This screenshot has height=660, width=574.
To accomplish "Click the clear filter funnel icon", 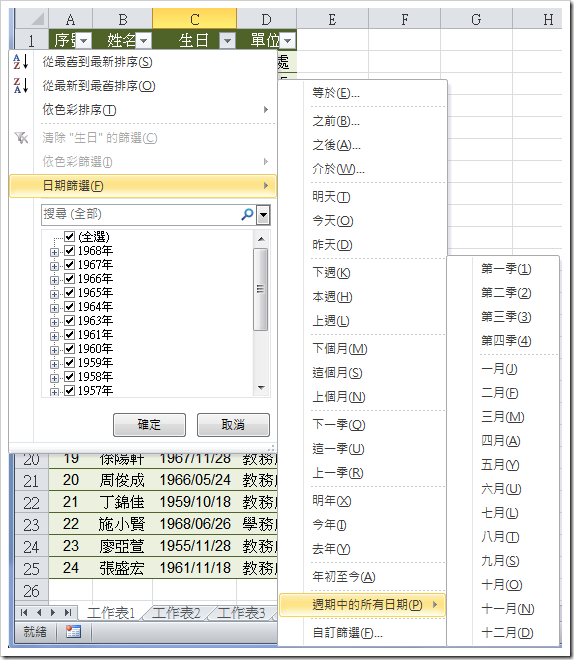I will [21, 138].
